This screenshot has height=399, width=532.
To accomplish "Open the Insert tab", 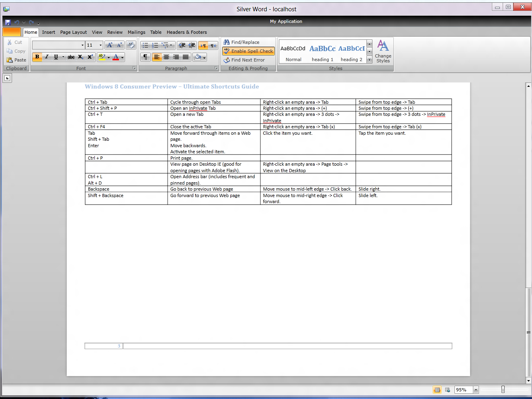I will [x=49, y=32].
